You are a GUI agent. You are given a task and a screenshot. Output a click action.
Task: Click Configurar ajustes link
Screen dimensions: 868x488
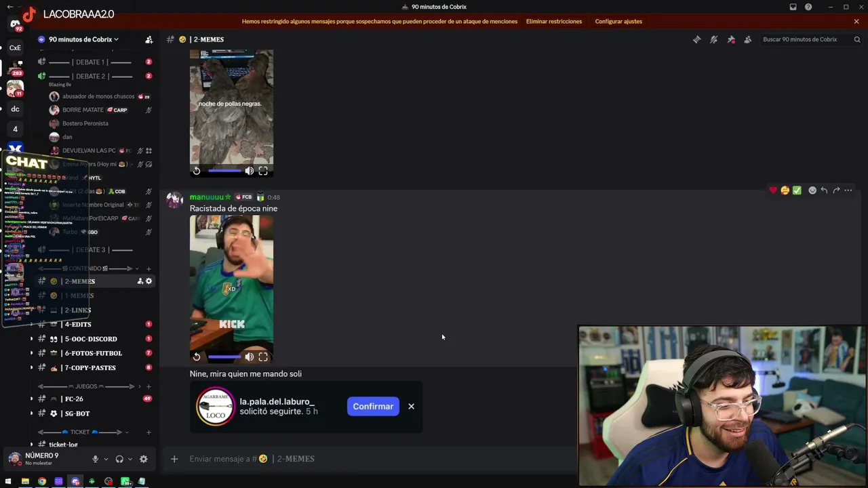618,22
